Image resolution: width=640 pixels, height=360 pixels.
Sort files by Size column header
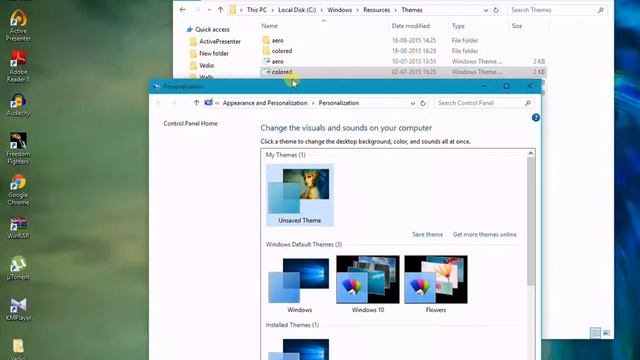(517, 26)
